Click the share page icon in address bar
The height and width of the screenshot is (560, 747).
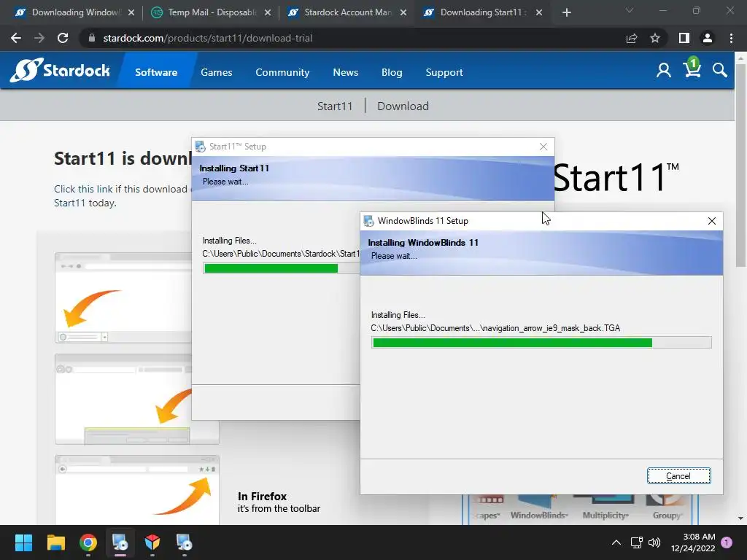632,38
